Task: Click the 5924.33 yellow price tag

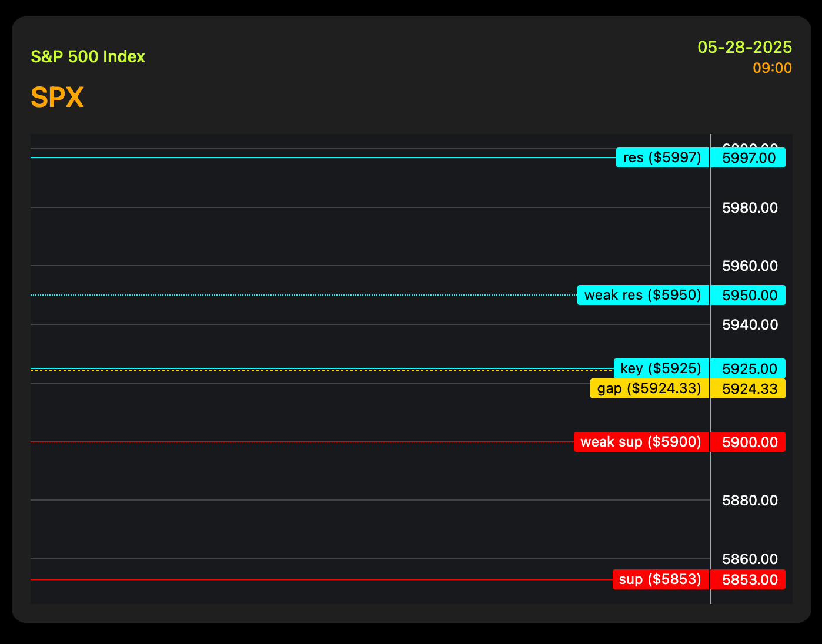Action: click(748, 388)
